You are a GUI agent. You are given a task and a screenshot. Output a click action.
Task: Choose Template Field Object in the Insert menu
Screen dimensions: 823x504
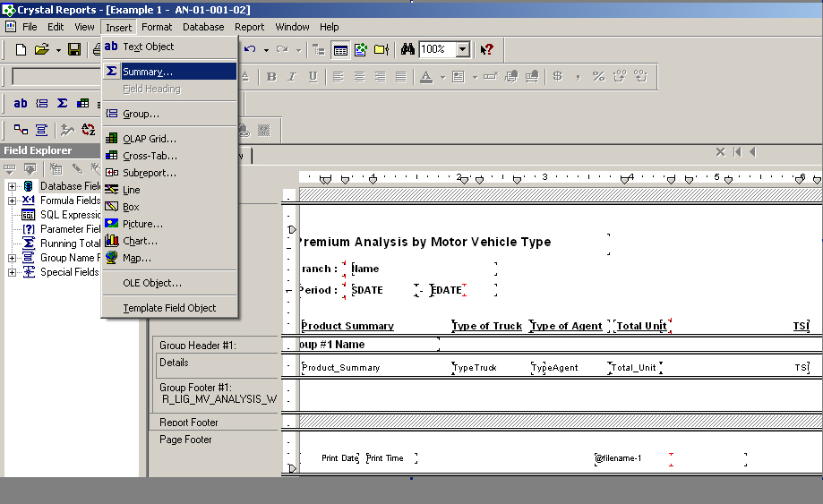[x=169, y=308]
